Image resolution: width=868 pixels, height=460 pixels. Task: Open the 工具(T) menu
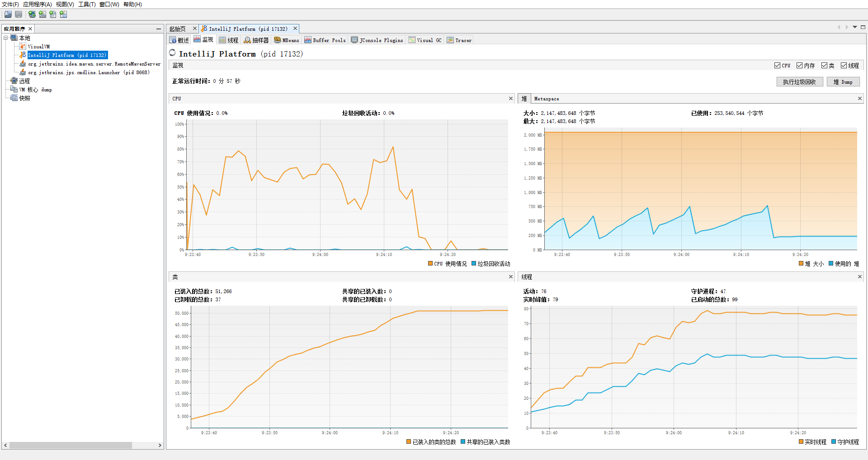pyautogui.click(x=87, y=5)
